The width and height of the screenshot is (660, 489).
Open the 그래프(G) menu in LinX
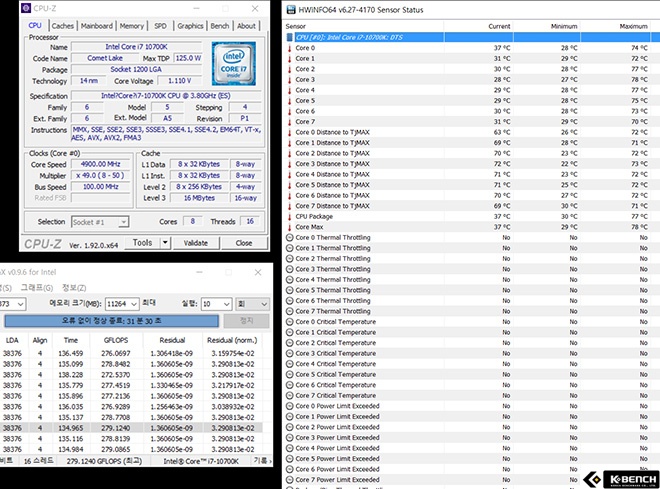coord(37,288)
